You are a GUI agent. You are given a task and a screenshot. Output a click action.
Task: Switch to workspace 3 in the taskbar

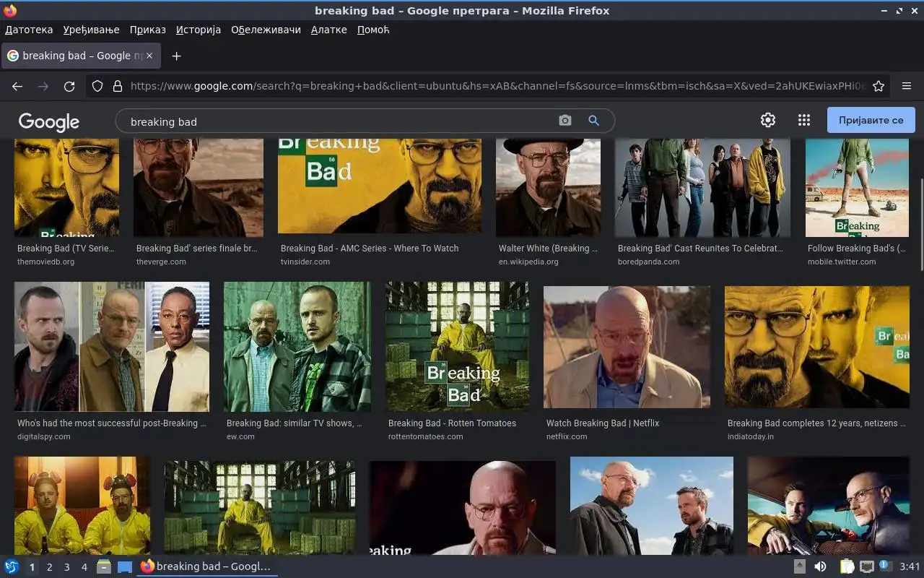(67, 567)
